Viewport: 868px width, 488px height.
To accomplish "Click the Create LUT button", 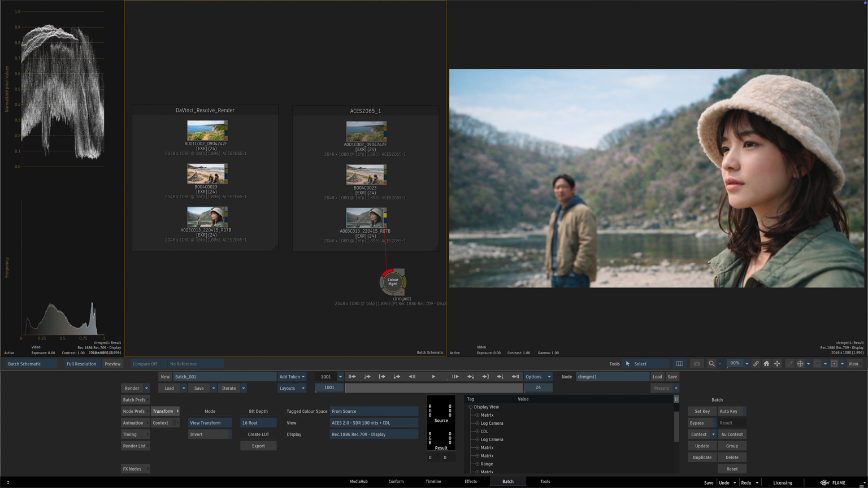I will [x=258, y=434].
